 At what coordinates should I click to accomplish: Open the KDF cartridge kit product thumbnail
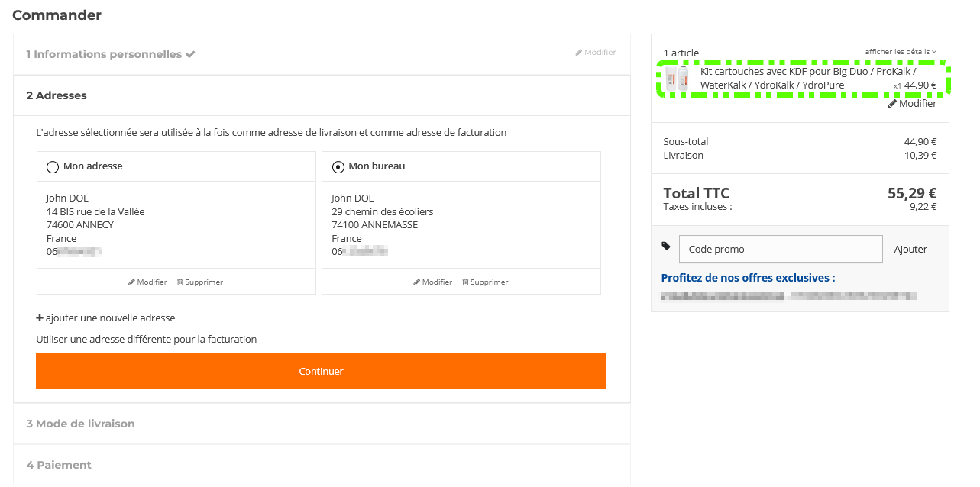click(677, 79)
